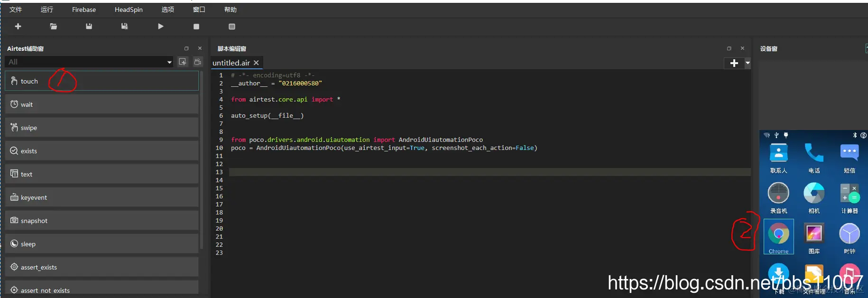Viewport: 868px width, 298px height.
Task: Close the Airtest辅助窗 panel
Action: click(200, 48)
